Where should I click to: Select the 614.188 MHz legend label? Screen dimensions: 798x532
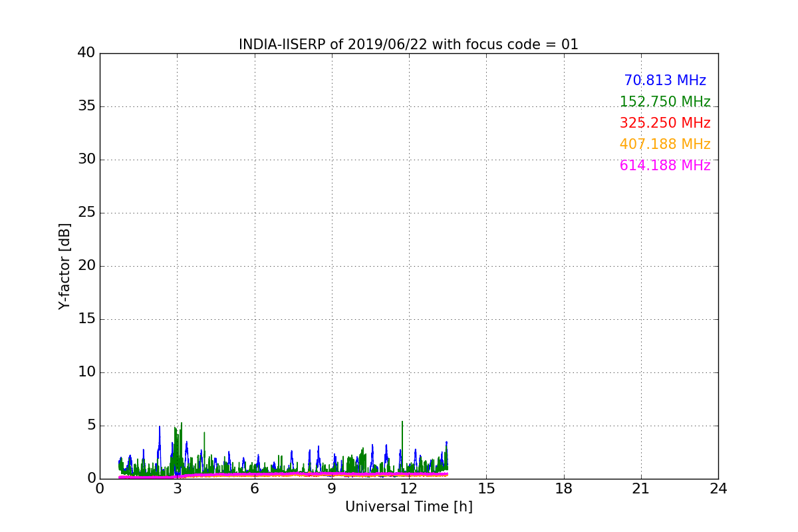(665, 166)
